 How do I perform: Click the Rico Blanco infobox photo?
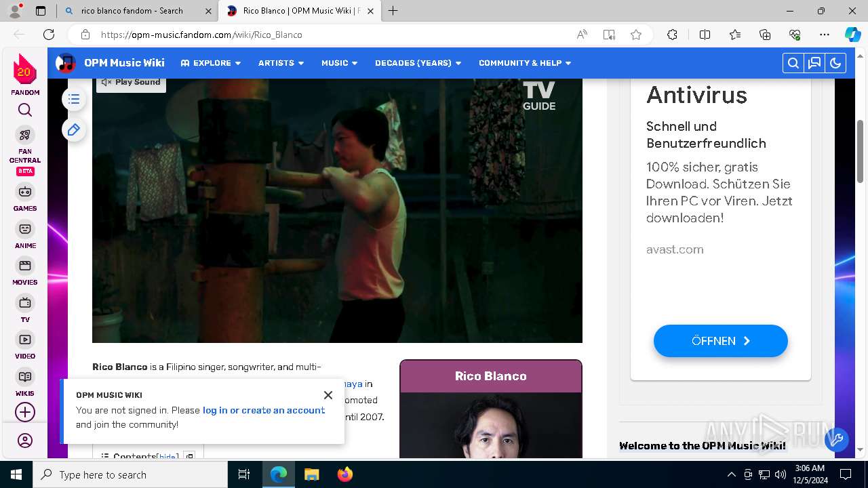click(x=491, y=425)
